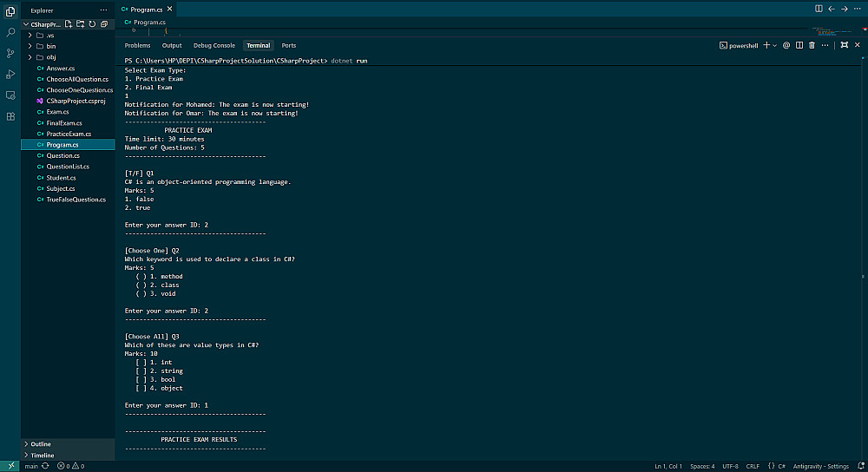Open the Run and Debug view

10,74
